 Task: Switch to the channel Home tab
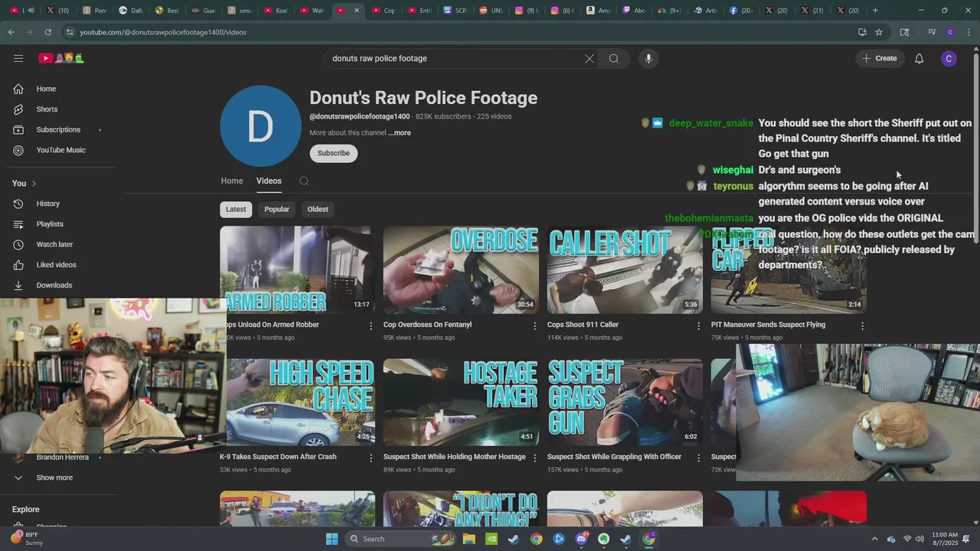tap(232, 181)
